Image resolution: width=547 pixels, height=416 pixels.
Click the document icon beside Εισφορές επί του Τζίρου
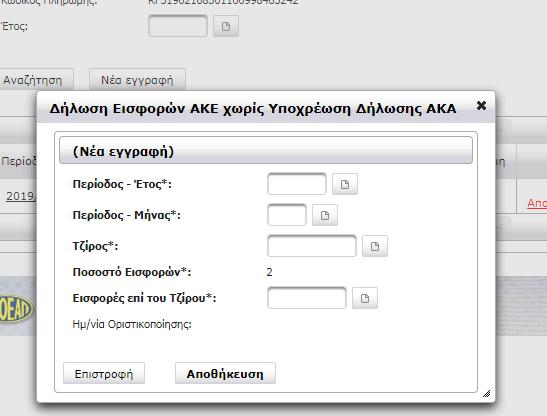(365, 298)
